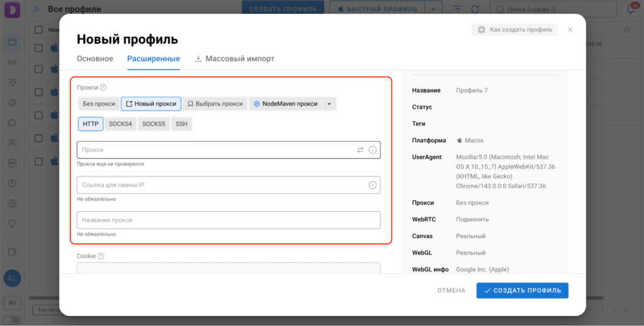Switch to the Основное tab
The width and height of the screenshot is (644, 326).
(95, 59)
